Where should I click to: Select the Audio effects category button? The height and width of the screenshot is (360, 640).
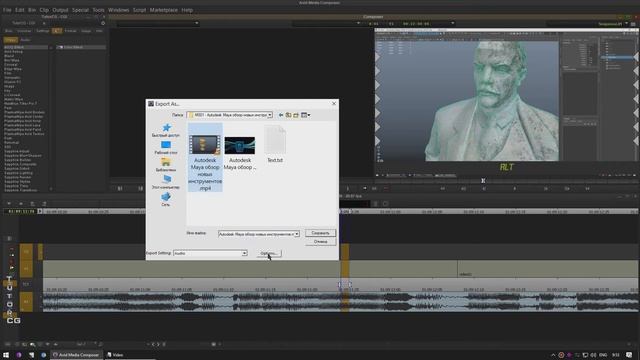click(x=25, y=40)
